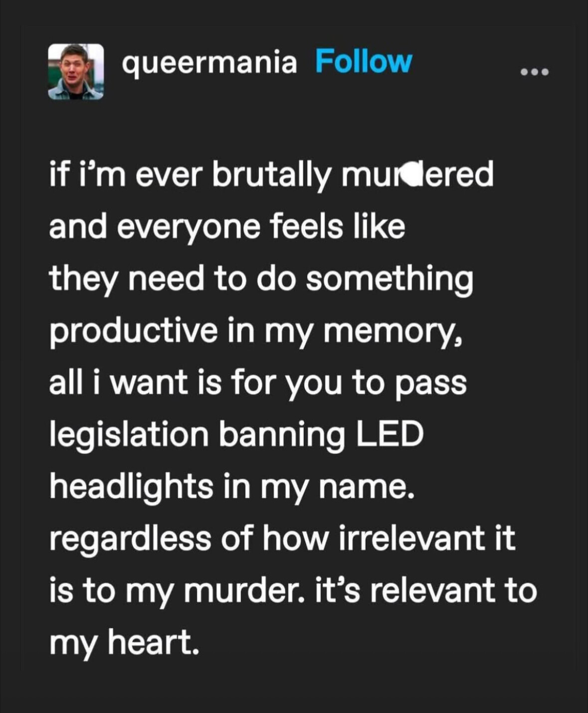Screen dimensions: 588x713
Task: Click the word 'legislation' in the post
Action: 129,435
